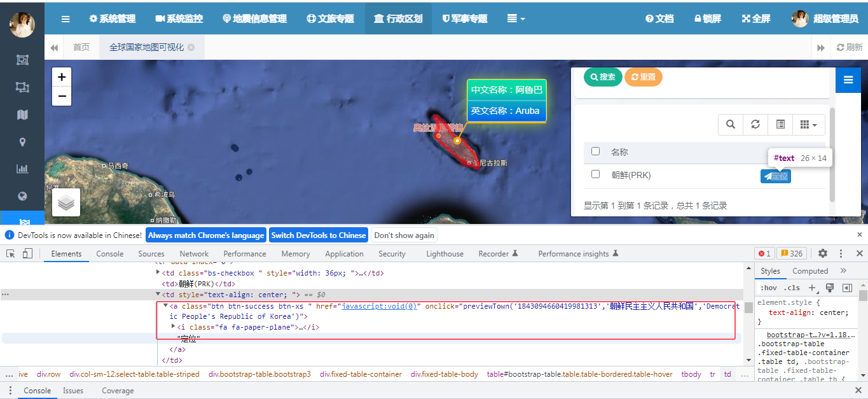This screenshot has height=399, width=868.
Task: Click the sidebar globe icon
Action: [22, 196]
